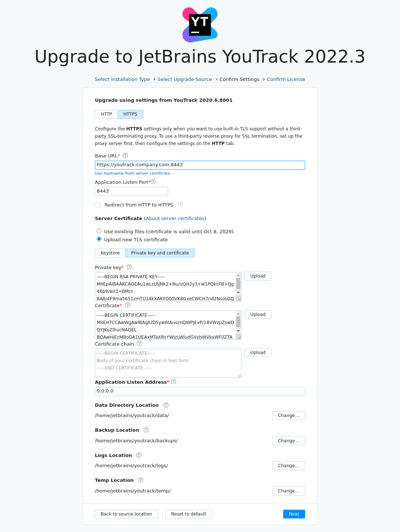The height and width of the screenshot is (532, 400).
Task: Enable Redirect from HTTP to HTTPS checkbox
Action: (x=97, y=205)
